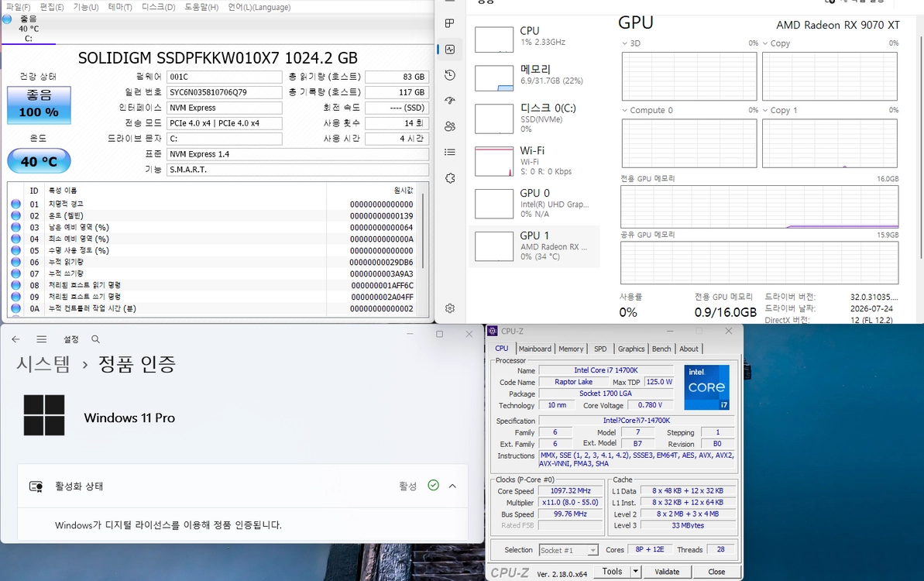Viewport: 924px width, 581px height.
Task: Click the firmware field showing 001C
Action: tap(225, 77)
